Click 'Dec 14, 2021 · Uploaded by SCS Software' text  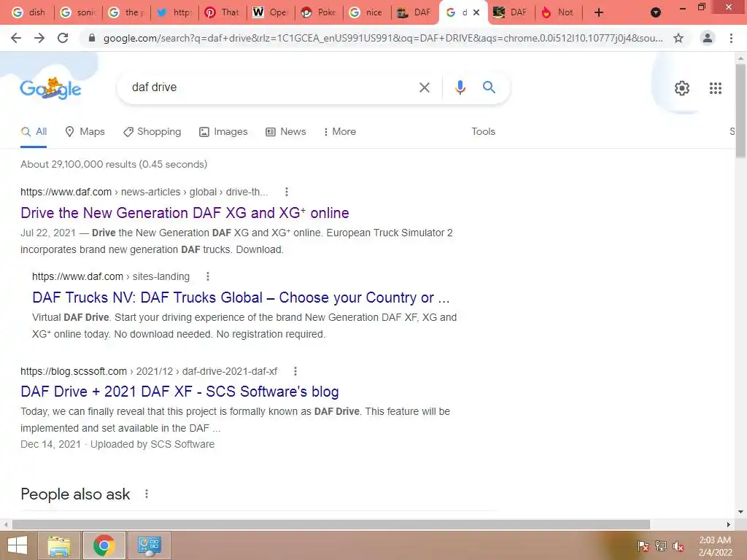[117, 444]
